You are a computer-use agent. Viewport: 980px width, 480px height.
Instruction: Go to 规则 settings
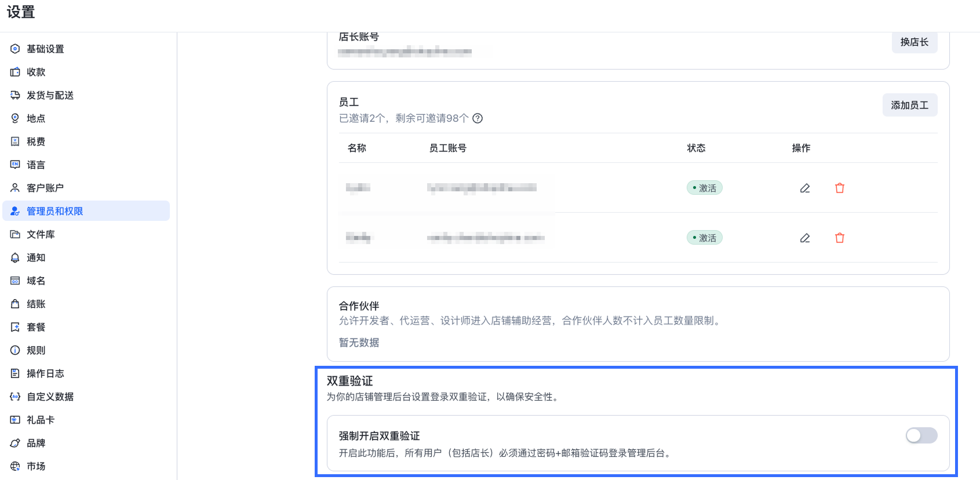coord(86,350)
